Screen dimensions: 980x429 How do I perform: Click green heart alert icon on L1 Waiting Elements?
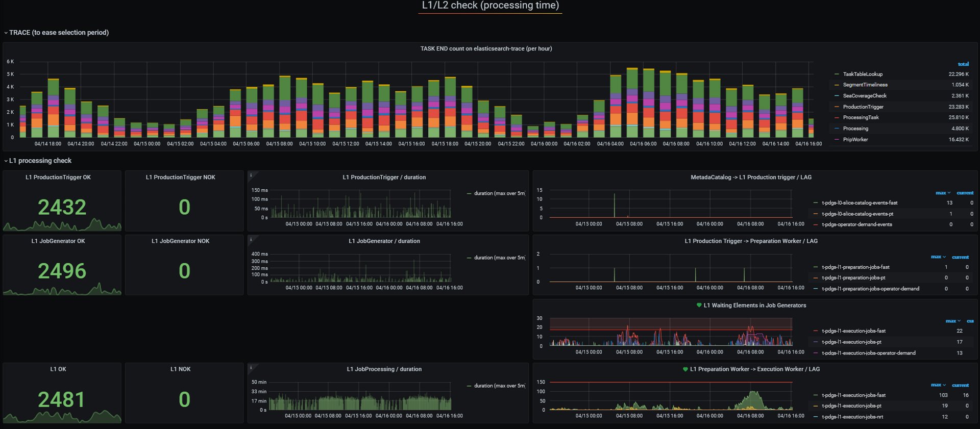click(x=699, y=305)
